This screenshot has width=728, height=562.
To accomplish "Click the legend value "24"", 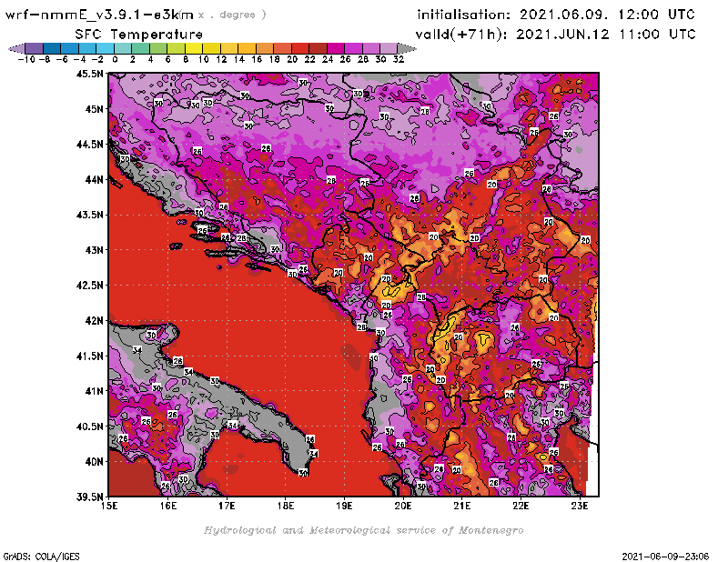I will pyautogui.click(x=328, y=59).
